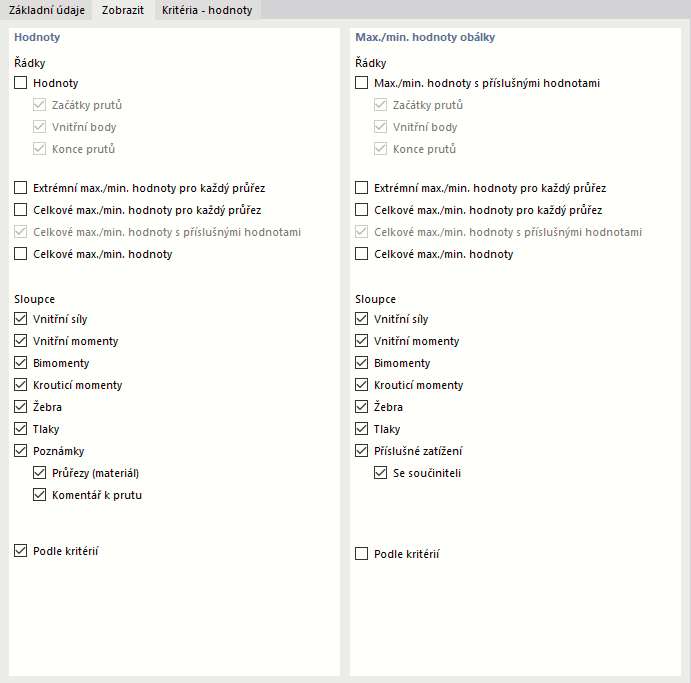Disable Vnitřní momenty in the obálky panel
Screen dimensions: 691x683
click(x=362, y=341)
